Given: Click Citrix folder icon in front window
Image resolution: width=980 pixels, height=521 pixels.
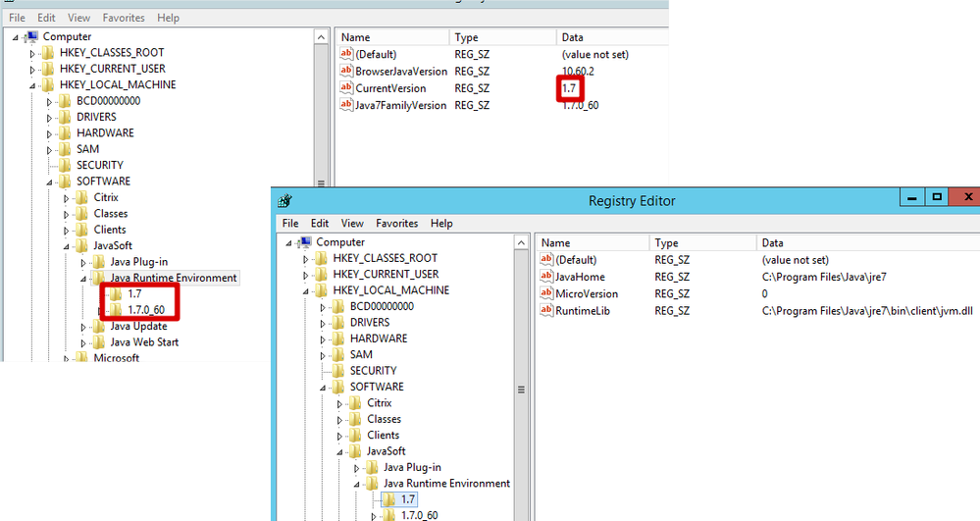Looking at the screenshot, I should click(x=356, y=403).
